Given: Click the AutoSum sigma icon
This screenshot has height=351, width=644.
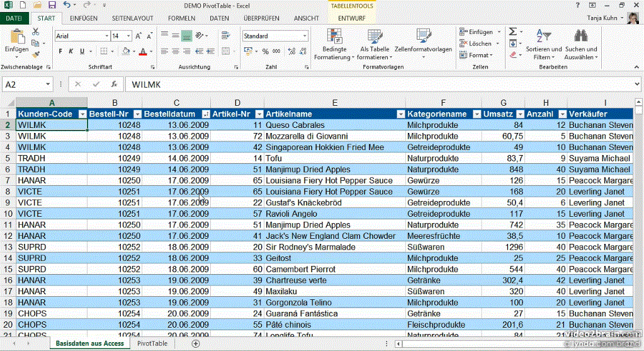Looking at the screenshot, I should coord(513,32).
